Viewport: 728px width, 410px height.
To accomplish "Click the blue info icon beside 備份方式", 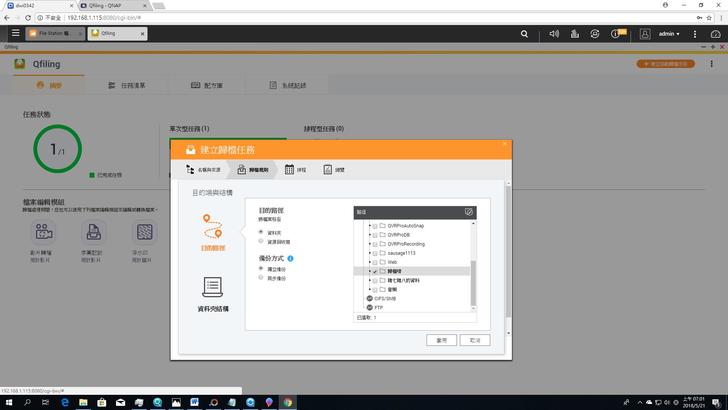I will 290,258.
